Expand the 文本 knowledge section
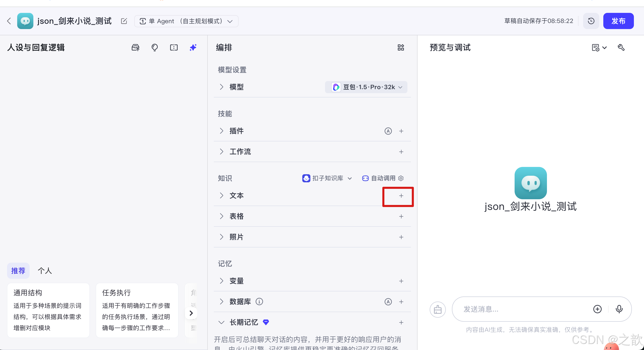644x350 pixels. coord(222,195)
